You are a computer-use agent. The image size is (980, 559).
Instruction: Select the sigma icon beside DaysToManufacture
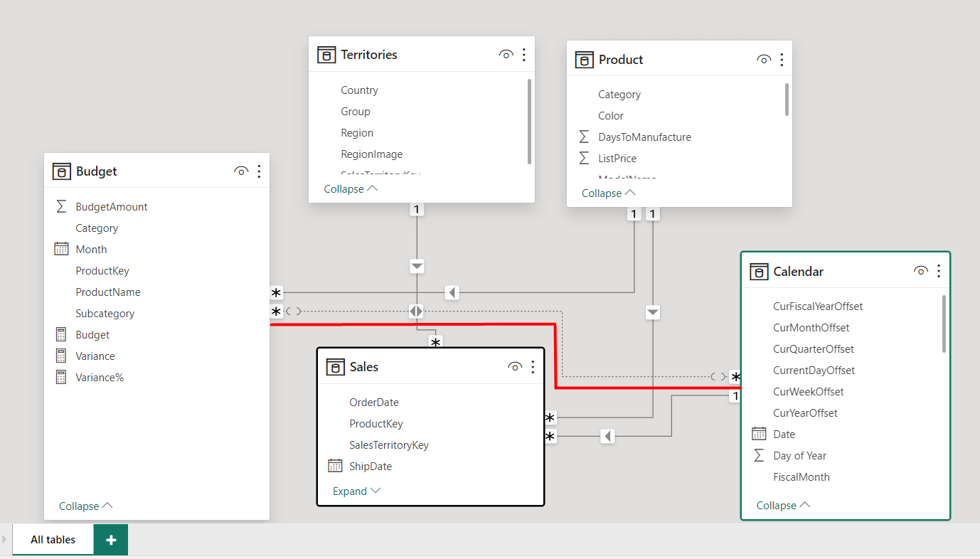(584, 137)
